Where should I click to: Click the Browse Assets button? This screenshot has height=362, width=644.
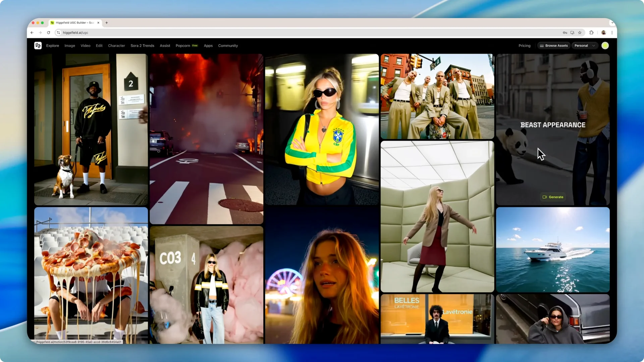(554, 46)
